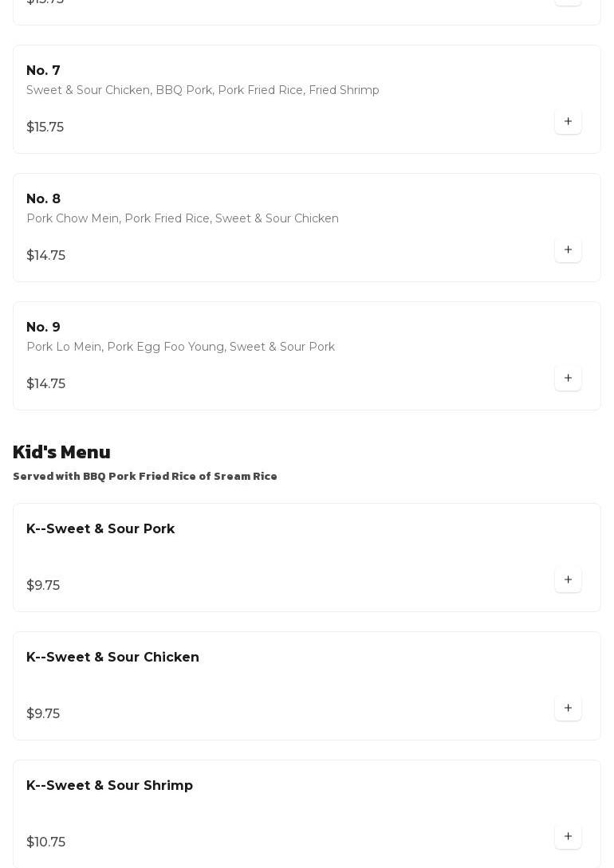
Task: Click plus icon for No. 9
Action: tap(568, 379)
